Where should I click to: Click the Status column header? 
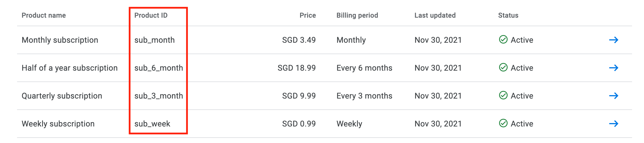click(x=508, y=15)
